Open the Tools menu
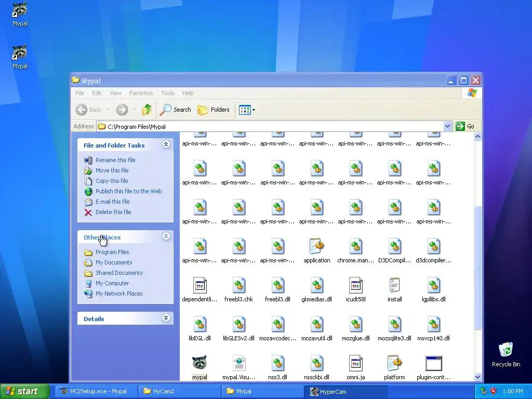Image resolution: width=532 pixels, height=399 pixels. (x=168, y=93)
